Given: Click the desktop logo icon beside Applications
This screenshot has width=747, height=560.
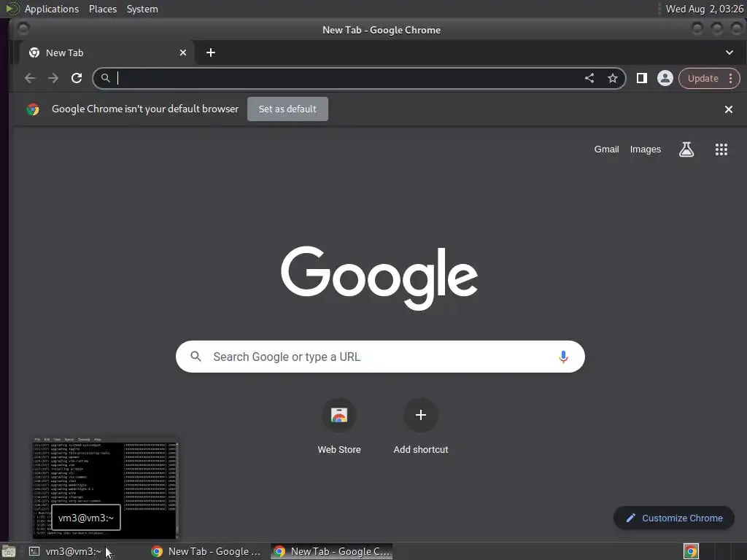Looking at the screenshot, I should [12, 9].
